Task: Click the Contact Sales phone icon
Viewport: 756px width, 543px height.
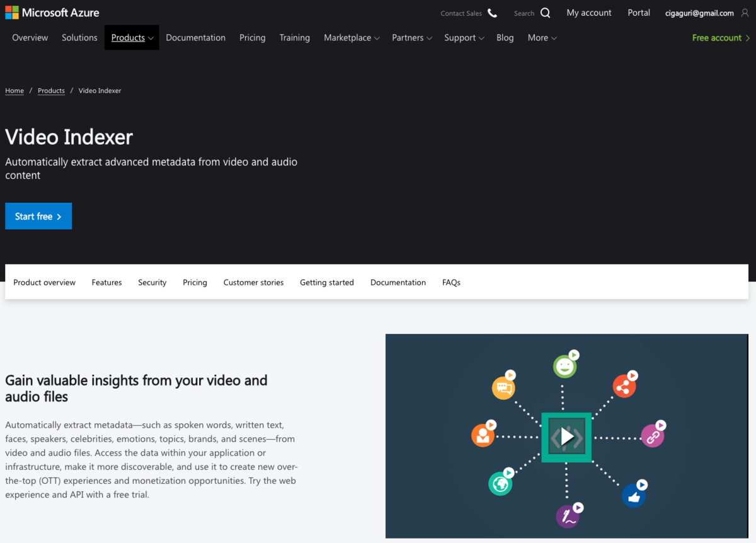Action: coord(492,13)
